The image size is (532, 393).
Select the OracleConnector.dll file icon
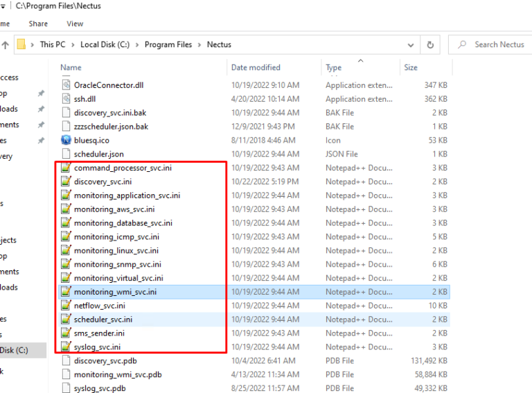[66, 85]
